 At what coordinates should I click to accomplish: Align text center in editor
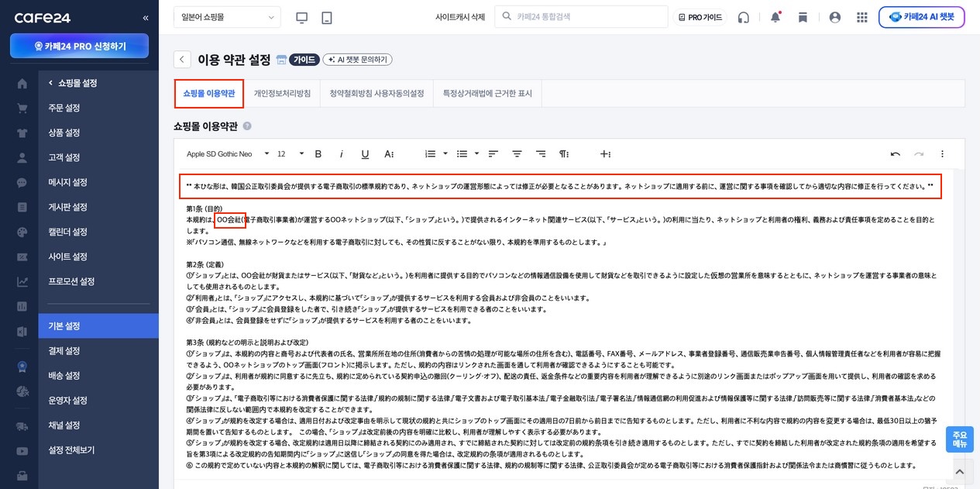point(517,154)
